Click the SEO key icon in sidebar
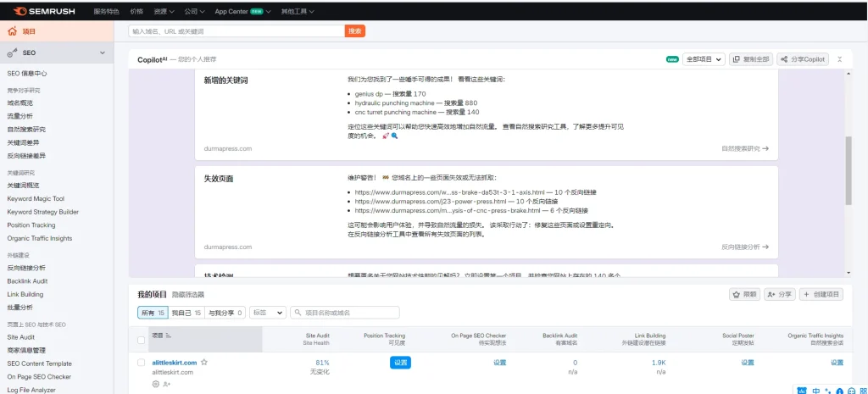This screenshot has height=394, width=868. pyautogui.click(x=12, y=53)
